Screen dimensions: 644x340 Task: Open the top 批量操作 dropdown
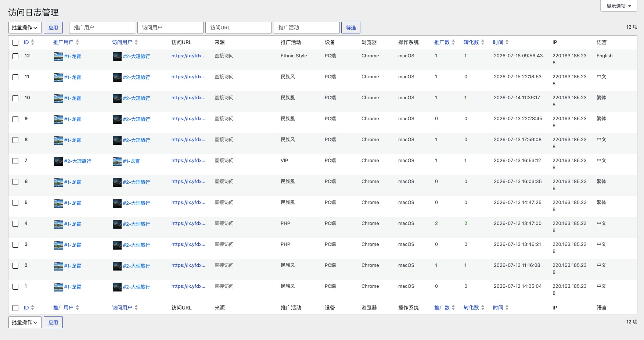pos(25,28)
